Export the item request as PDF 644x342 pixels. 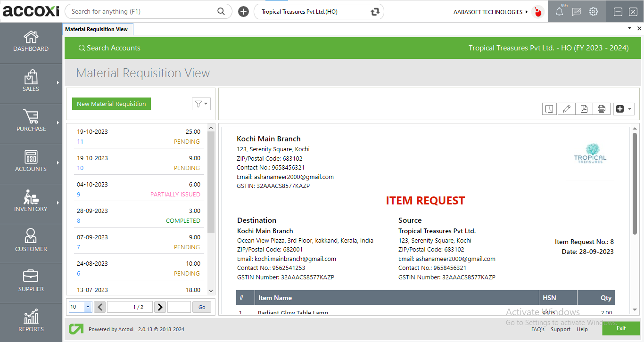coord(584,108)
